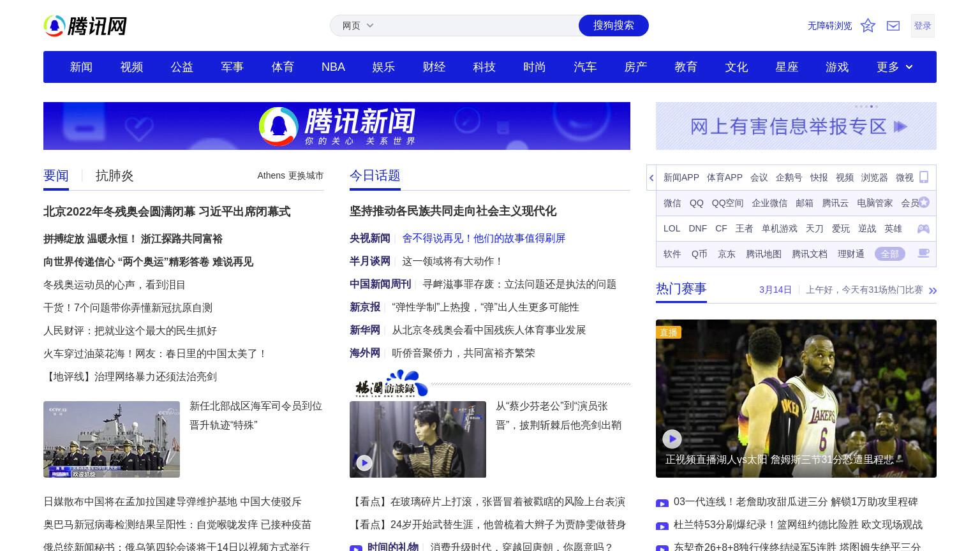Click double chevron next to hot matches

[x=933, y=290]
